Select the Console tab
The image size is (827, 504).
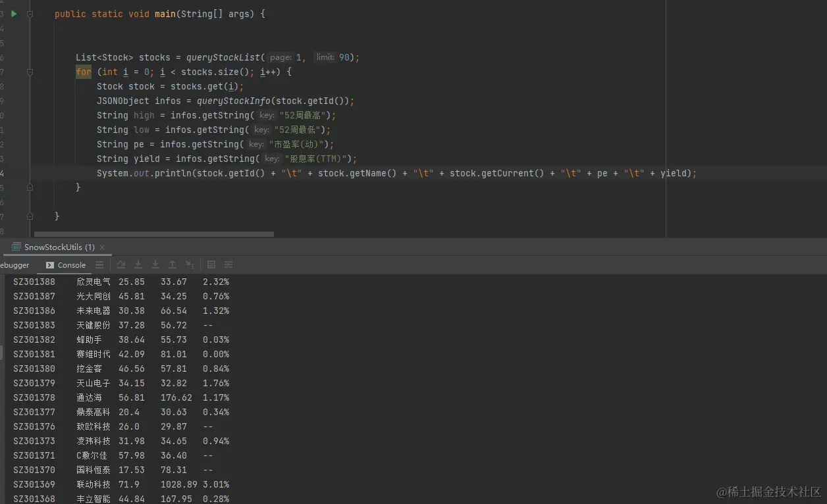pyautogui.click(x=66, y=265)
